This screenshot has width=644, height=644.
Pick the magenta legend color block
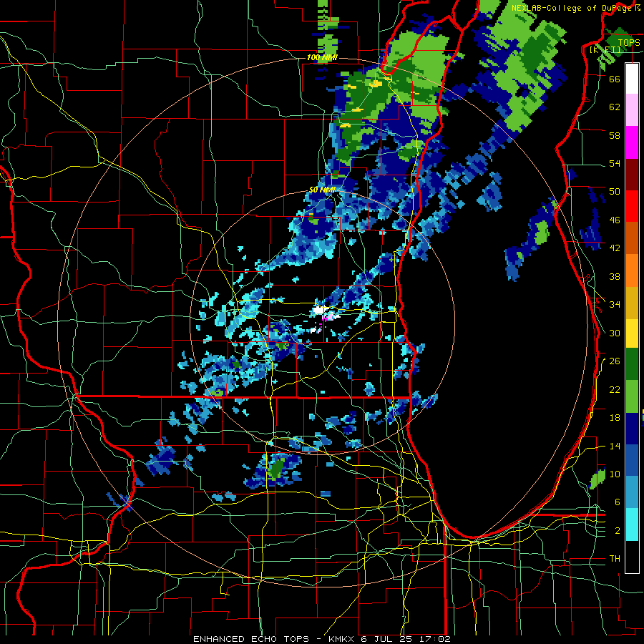(x=632, y=142)
